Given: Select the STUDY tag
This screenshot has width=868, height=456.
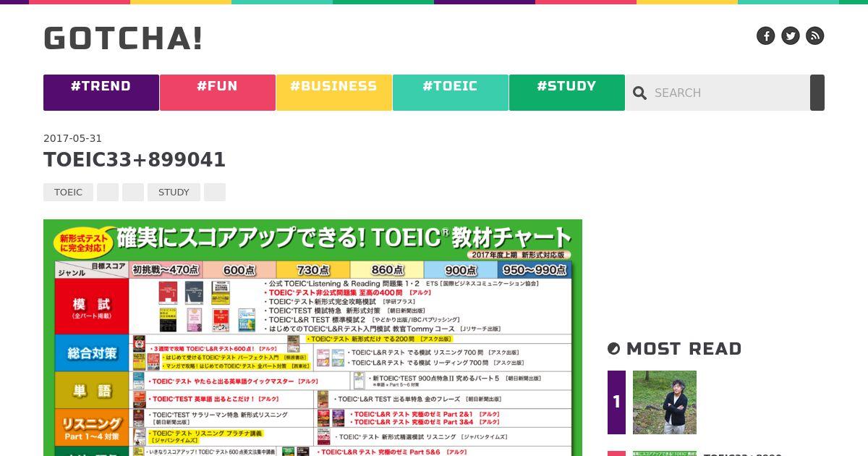Looking at the screenshot, I should [174, 192].
